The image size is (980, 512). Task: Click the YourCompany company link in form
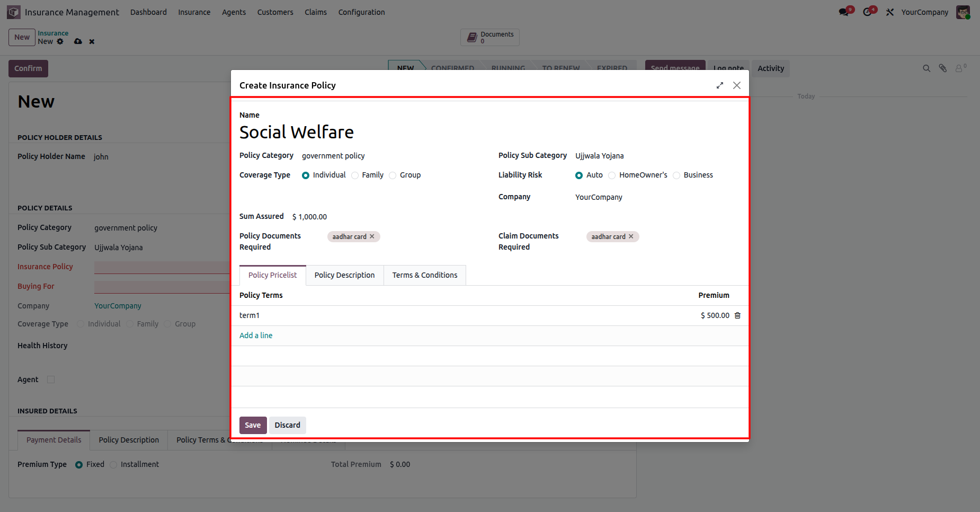pos(118,306)
